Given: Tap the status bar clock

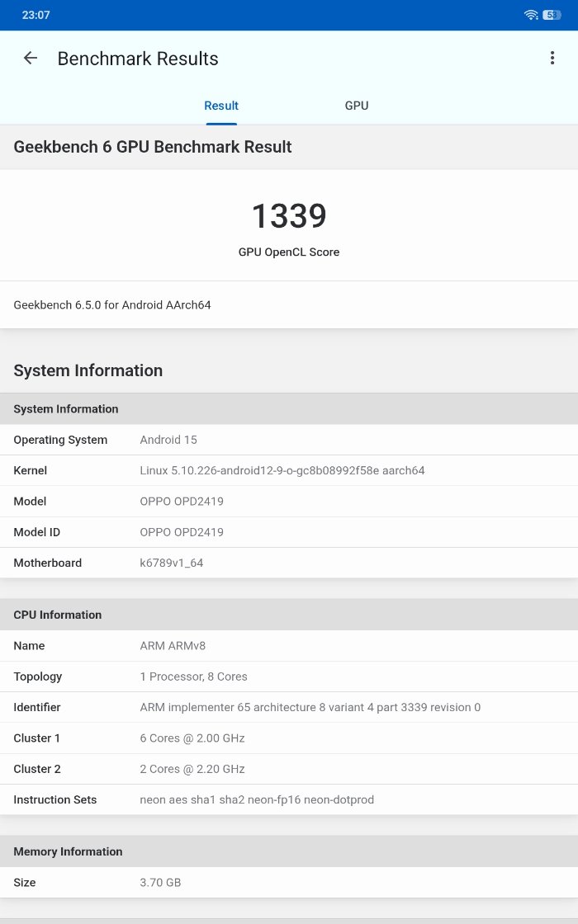Looking at the screenshot, I should 36,15.
